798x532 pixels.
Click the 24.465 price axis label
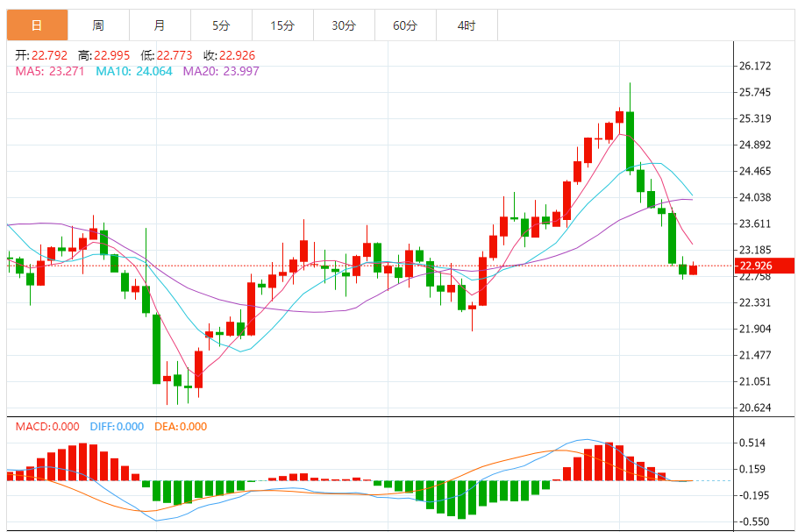click(755, 171)
